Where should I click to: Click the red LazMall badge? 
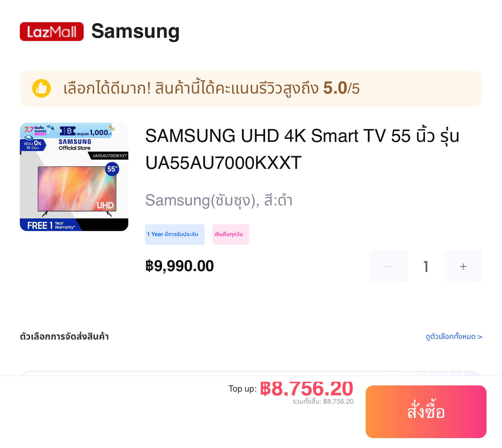pyautogui.click(x=52, y=32)
